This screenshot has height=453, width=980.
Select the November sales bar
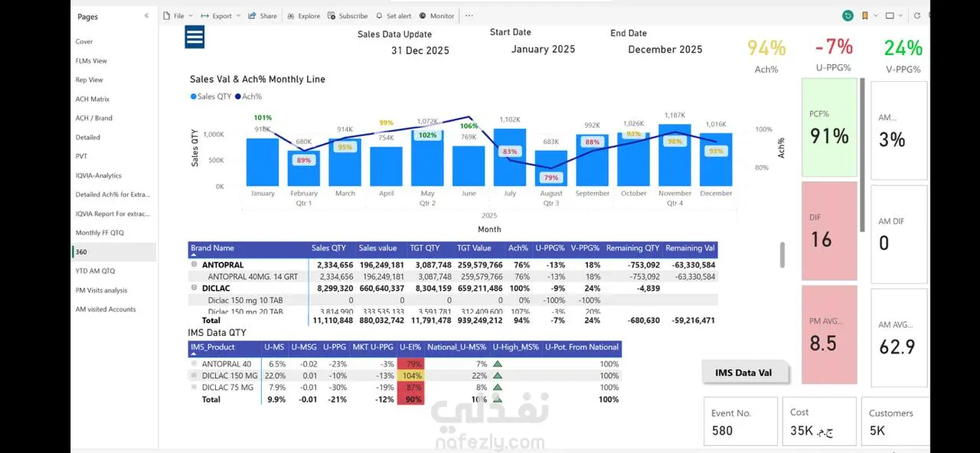[675, 155]
